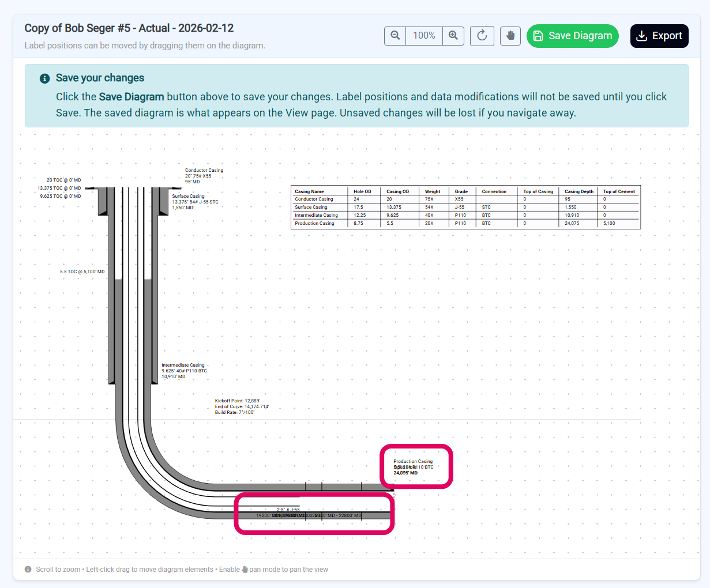Click the zoom out magnifier icon

395,36
